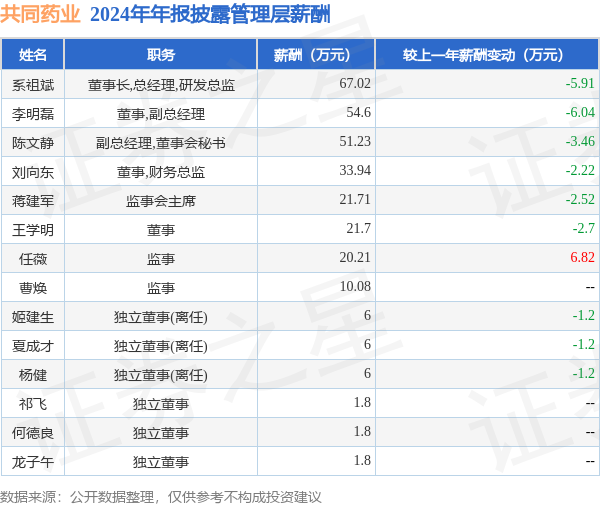Click change value -1.2 in 杨健 row
Screen dimensions: 600x506
tap(584, 374)
